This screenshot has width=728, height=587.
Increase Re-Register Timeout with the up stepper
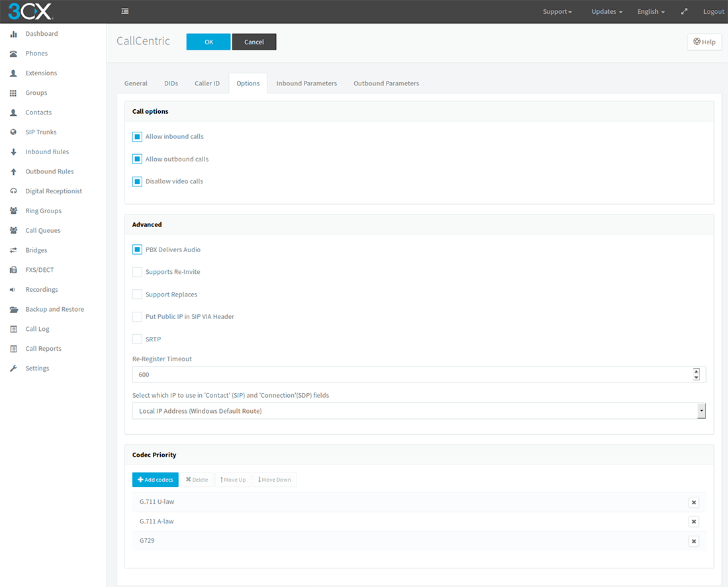click(x=696, y=371)
